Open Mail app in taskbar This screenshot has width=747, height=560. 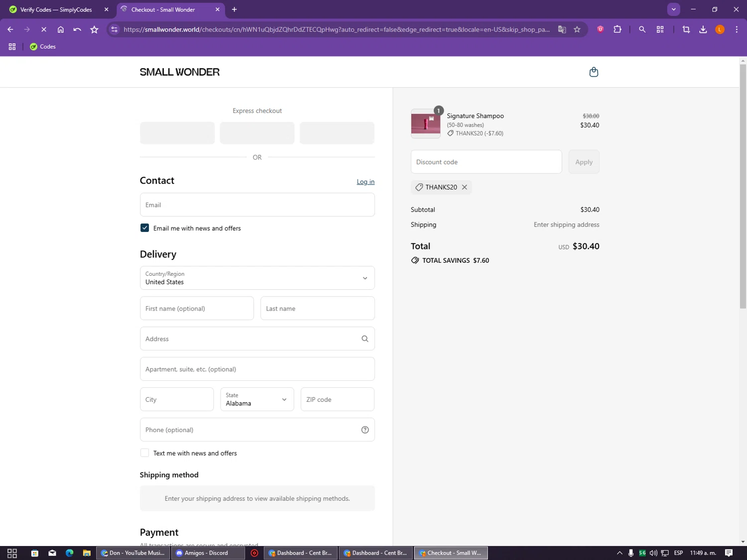(x=52, y=553)
